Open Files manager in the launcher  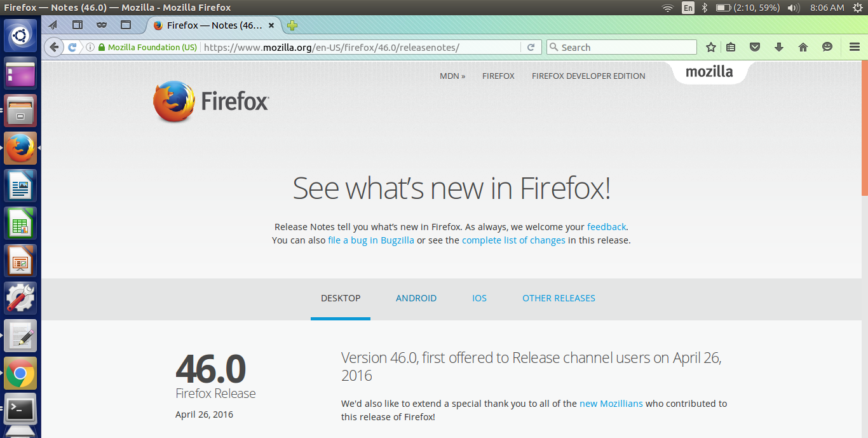click(x=20, y=111)
